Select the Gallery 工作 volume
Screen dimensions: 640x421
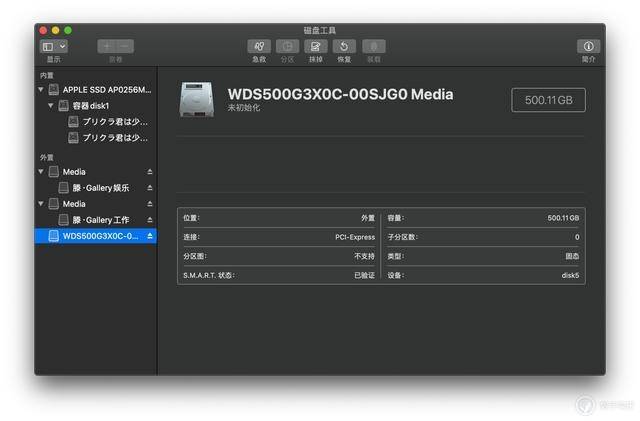coord(96,220)
